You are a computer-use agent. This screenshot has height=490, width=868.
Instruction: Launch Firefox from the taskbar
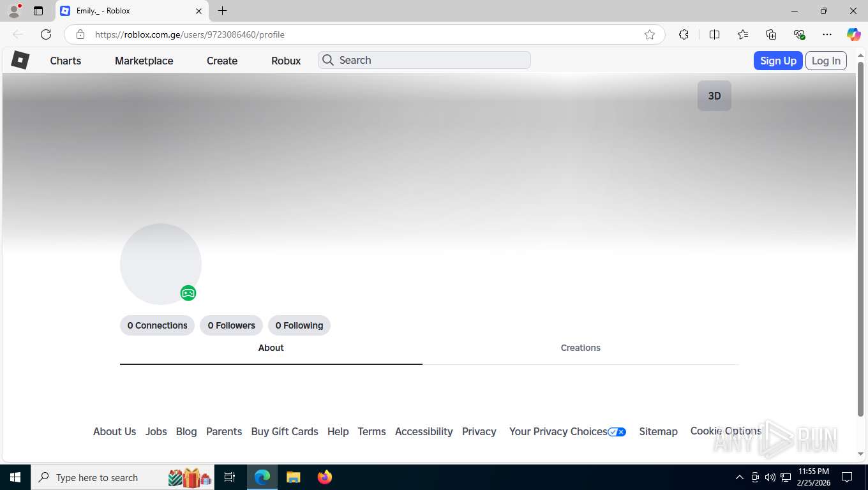pyautogui.click(x=325, y=477)
